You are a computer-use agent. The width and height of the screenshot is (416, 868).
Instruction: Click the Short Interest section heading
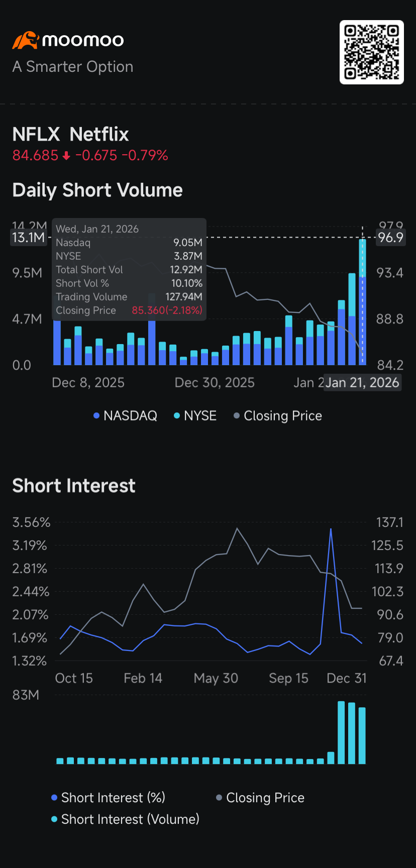(74, 486)
